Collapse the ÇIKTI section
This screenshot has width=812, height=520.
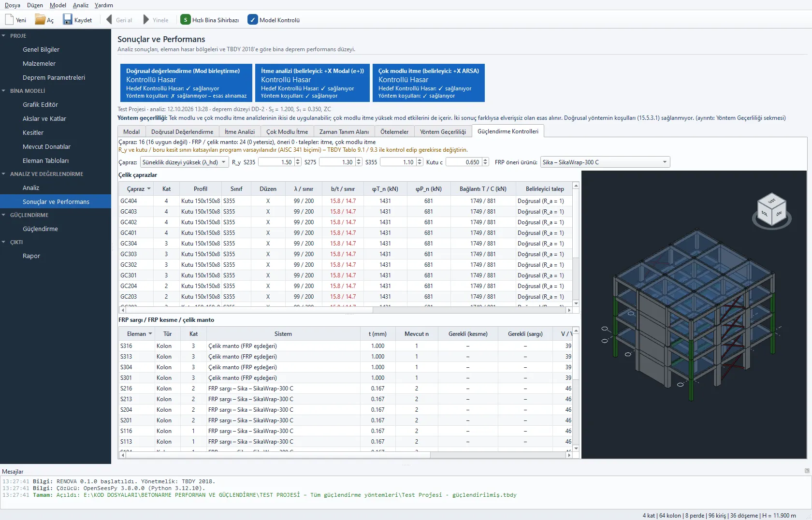4,242
